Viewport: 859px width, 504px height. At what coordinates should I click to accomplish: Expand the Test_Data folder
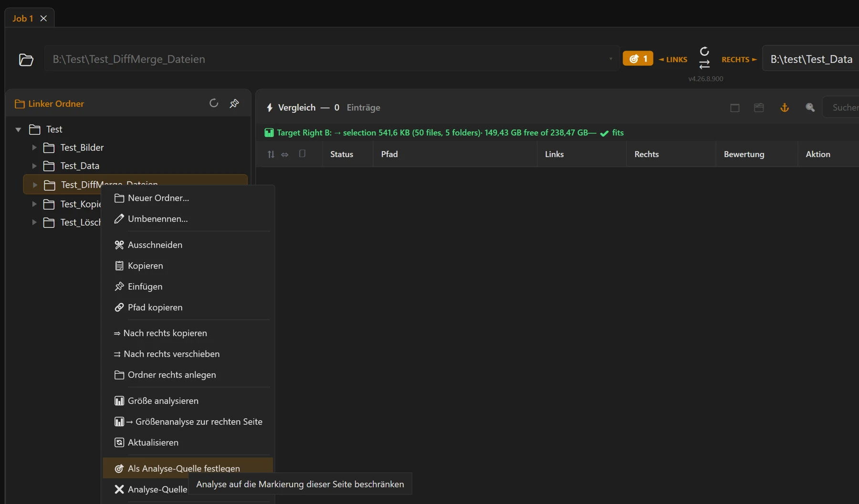tap(34, 165)
